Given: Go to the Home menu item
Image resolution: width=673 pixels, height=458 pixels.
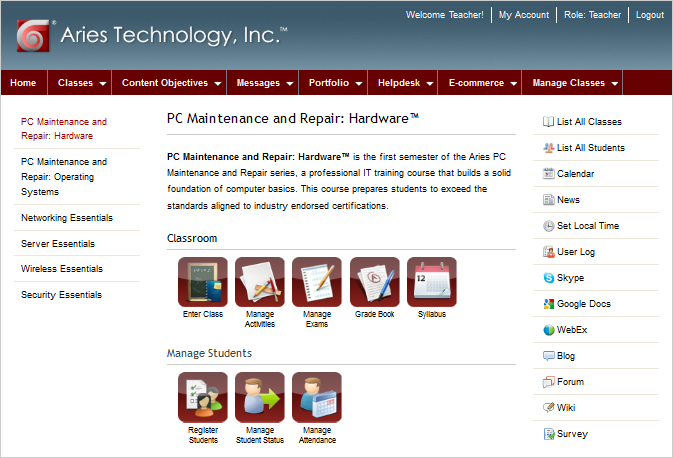Looking at the screenshot, I should (23, 83).
